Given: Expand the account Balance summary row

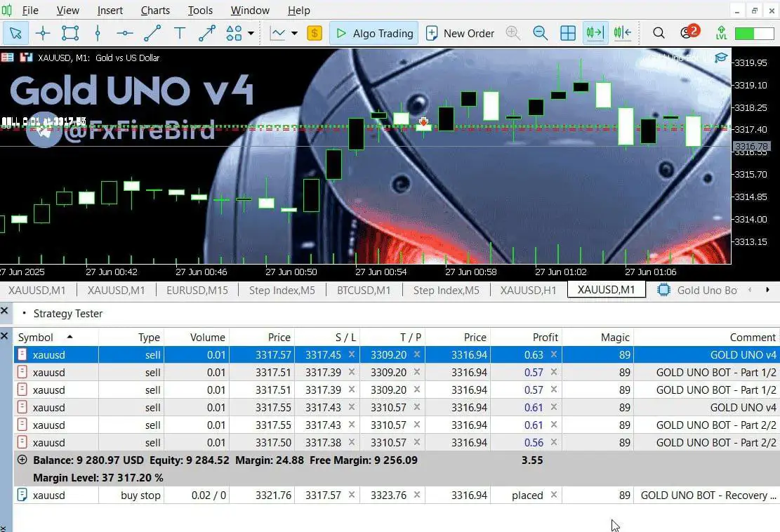Looking at the screenshot, I should (22, 460).
